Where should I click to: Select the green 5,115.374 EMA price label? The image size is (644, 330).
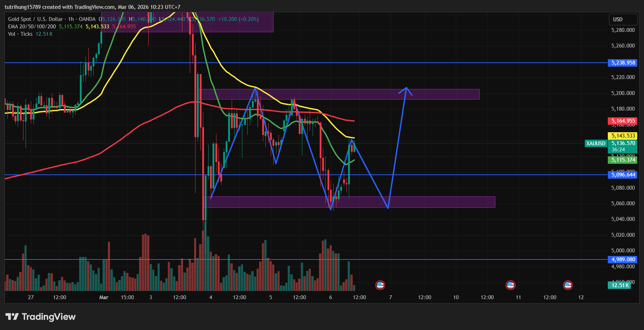(623, 160)
